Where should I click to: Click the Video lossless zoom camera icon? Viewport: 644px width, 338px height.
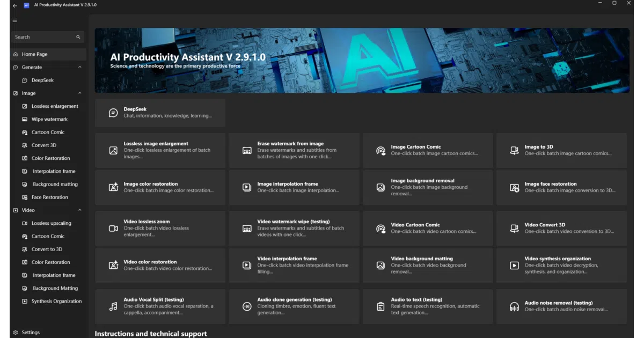coord(113,229)
